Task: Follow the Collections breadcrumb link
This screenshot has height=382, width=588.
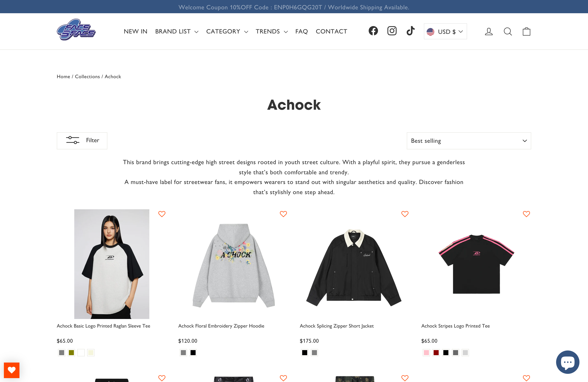Action: coord(87,77)
